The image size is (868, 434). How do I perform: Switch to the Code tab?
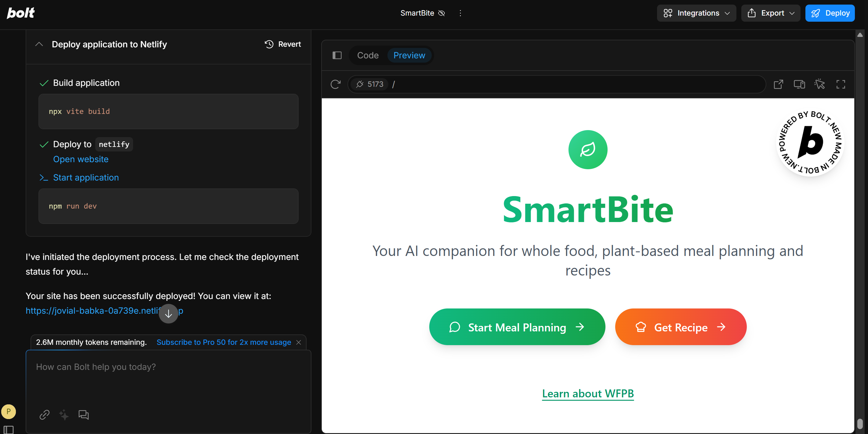[x=368, y=55]
